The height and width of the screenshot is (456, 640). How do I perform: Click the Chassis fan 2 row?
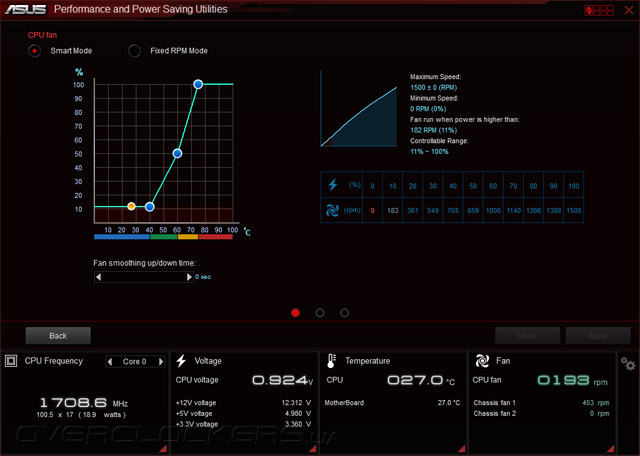(x=541, y=414)
